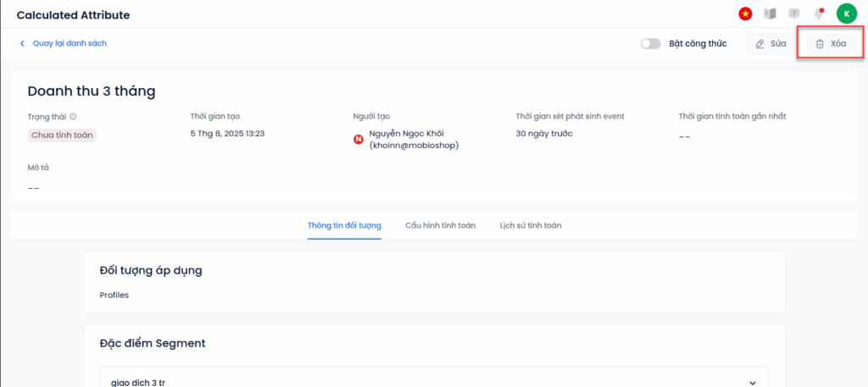
Task: Expand the giao dịch 3 tr row
Action: 435,382
